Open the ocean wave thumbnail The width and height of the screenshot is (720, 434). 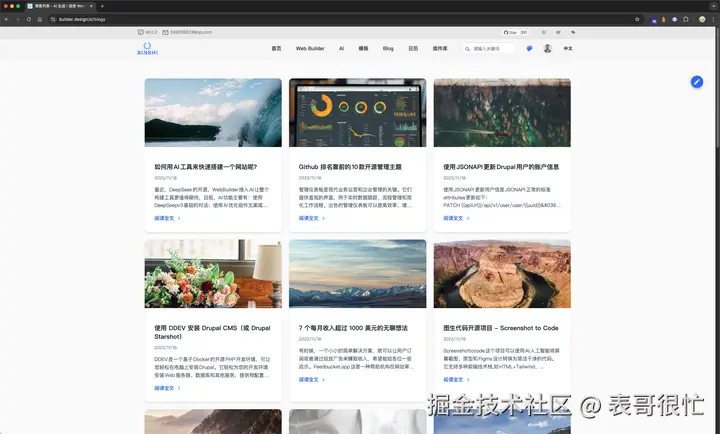(x=213, y=113)
